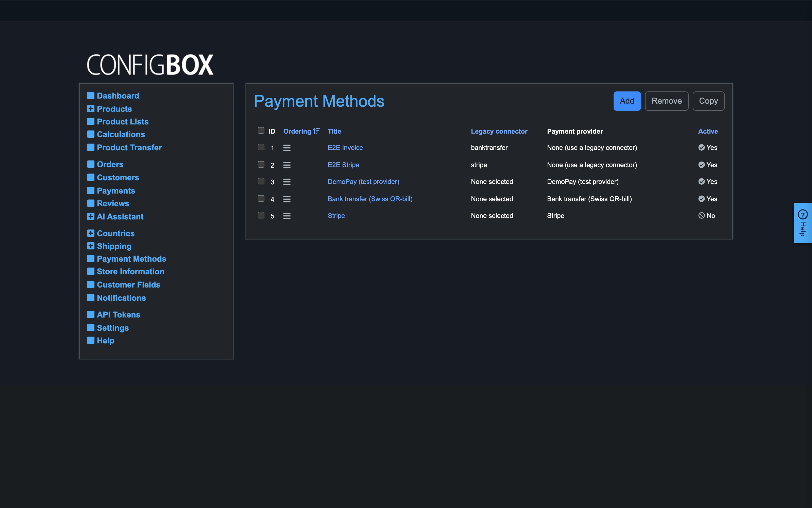Image resolution: width=812 pixels, height=508 pixels.
Task: Go to Store Information in sidebar
Action: point(130,272)
